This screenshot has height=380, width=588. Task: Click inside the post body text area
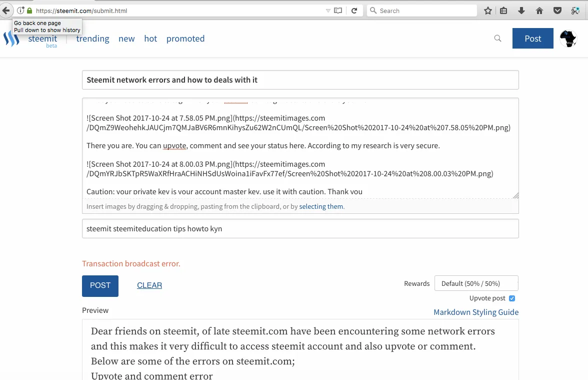[x=300, y=148]
